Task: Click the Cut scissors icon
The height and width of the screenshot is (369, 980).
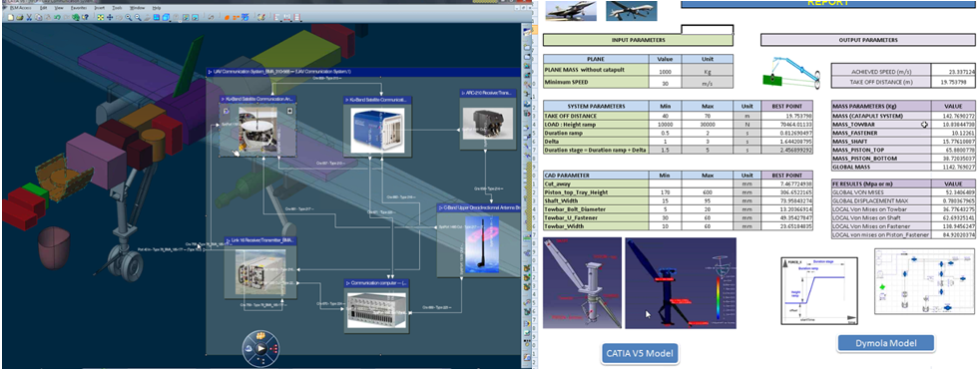Action: point(29,17)
